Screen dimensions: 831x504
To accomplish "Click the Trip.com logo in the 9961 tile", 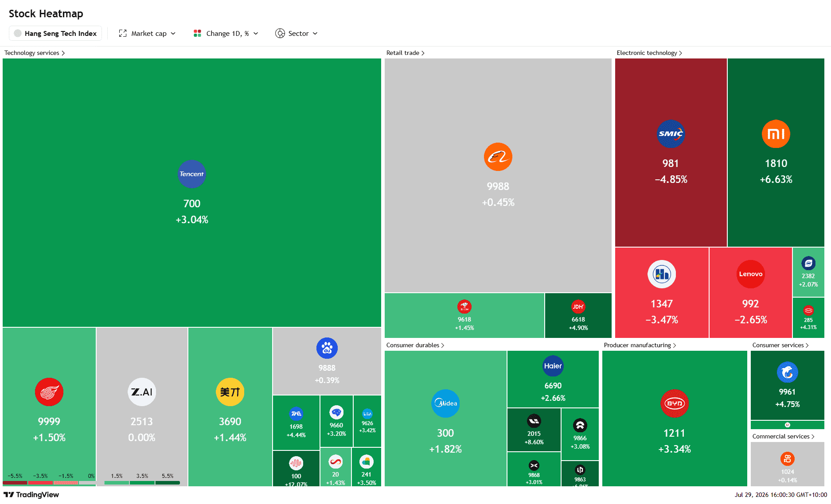I will pos(788,372).
